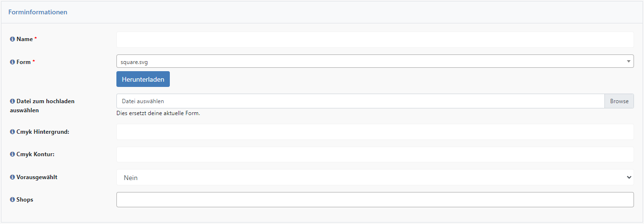Click the 'Dies ersetzt deine aktuelle Form' hint

[158, 114]
